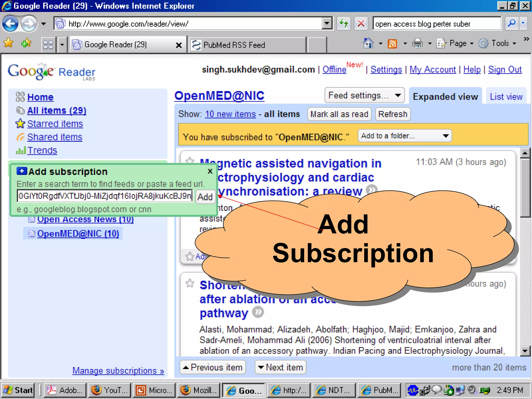Click the Sign Out link
532x399 pixels.
click(x=505, y=69)
